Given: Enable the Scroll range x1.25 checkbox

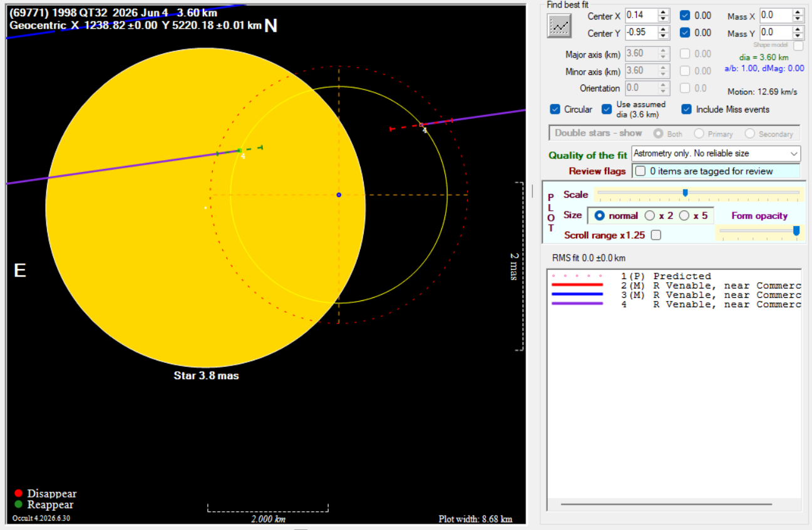Looking at the screenshot, I should coord(656,235).
